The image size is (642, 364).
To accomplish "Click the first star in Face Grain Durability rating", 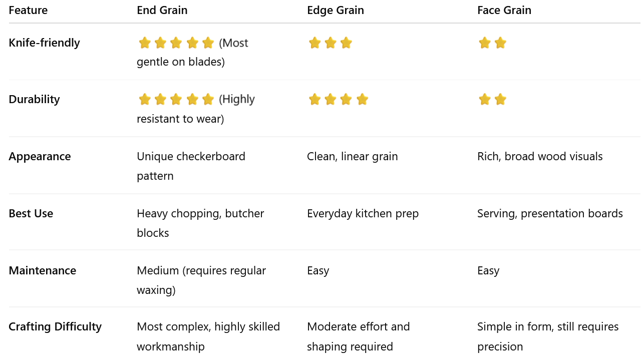I will 484,100.
